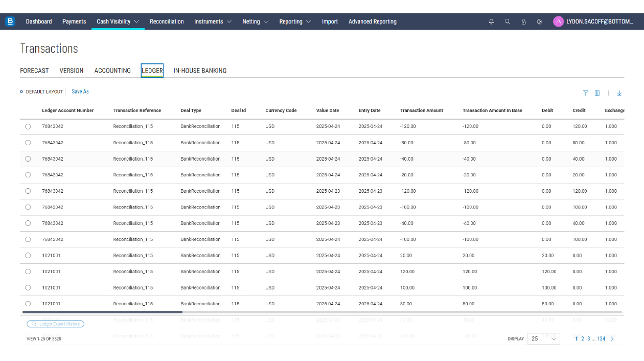
Task: Open the Display rows-per-page dropdown
Action: tap(544, 339)
